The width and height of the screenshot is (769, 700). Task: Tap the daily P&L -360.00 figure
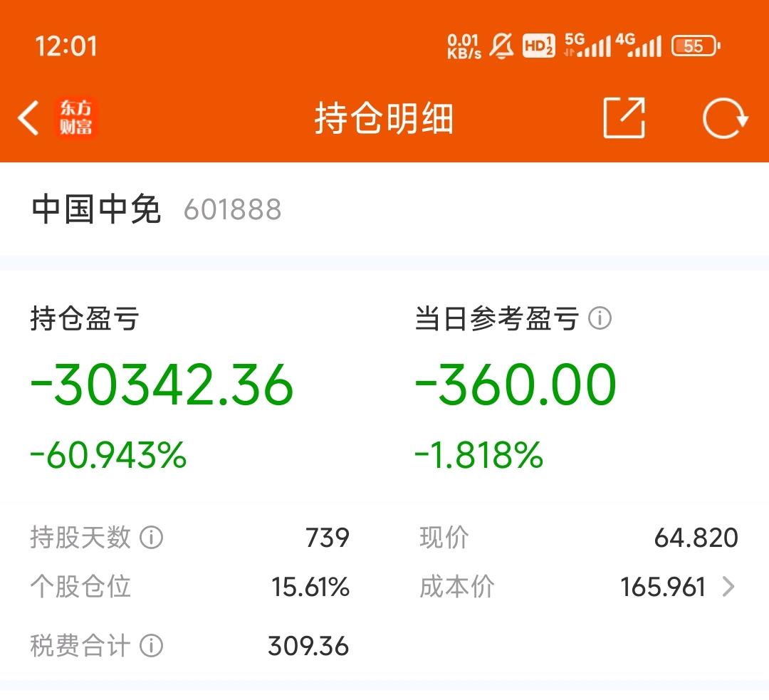(x=516, y=385)
